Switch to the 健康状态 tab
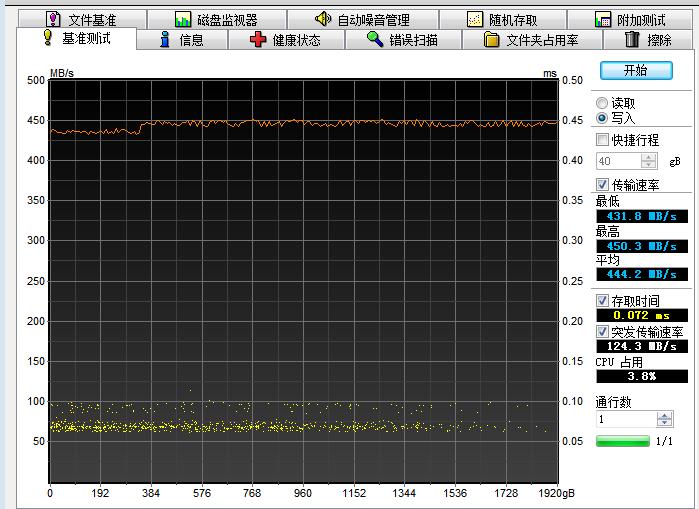 pos(286,40)
